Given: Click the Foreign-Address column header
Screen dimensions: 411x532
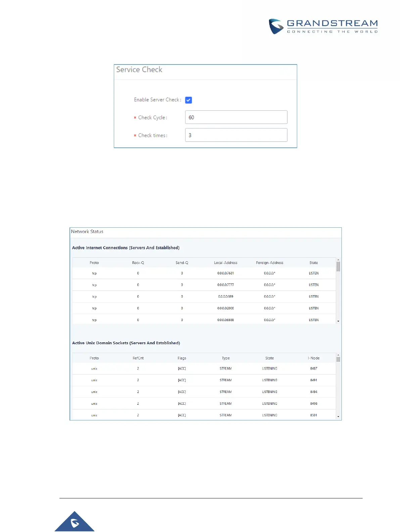Looking at the screenshot, I should (270, 263).
